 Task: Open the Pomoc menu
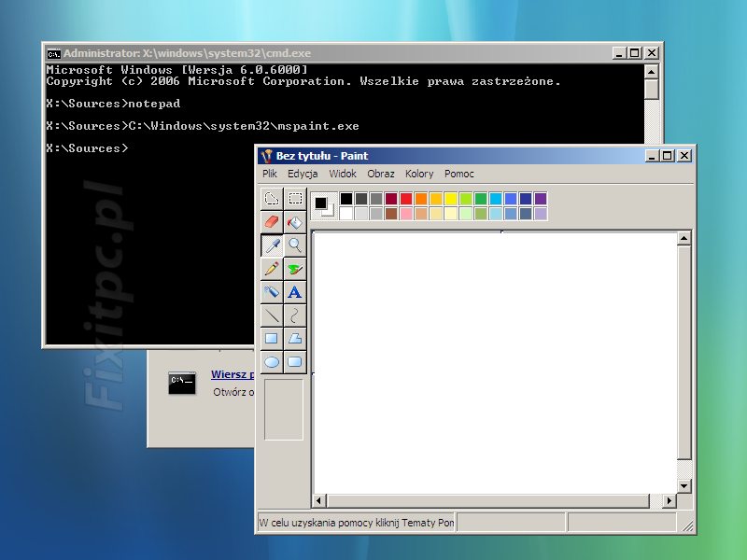[x=459, y=174]
